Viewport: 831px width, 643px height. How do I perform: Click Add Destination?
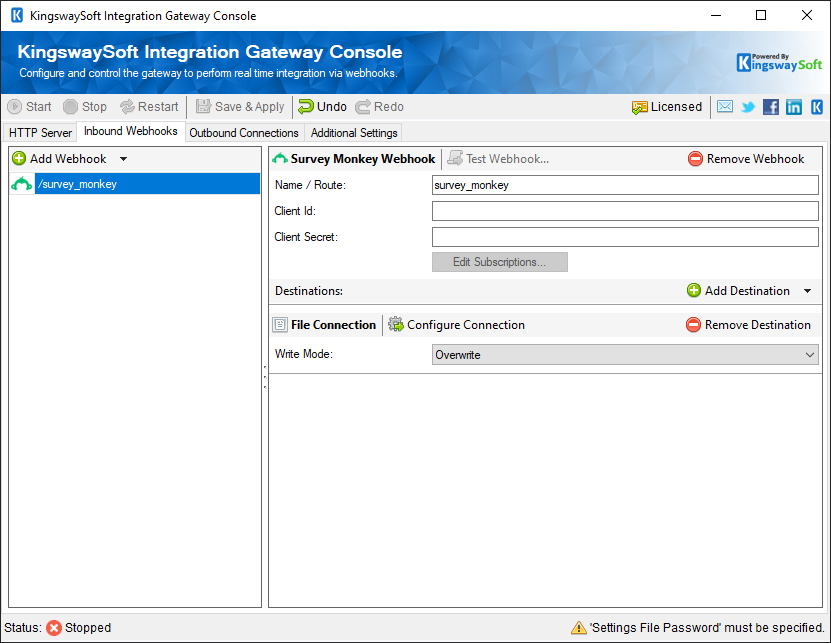coord(738,290)
